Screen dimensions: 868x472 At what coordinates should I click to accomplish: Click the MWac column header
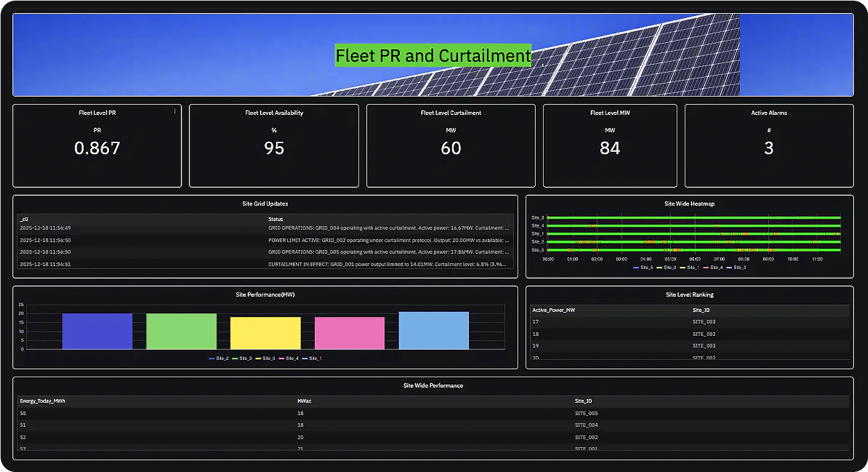point(305,401)
